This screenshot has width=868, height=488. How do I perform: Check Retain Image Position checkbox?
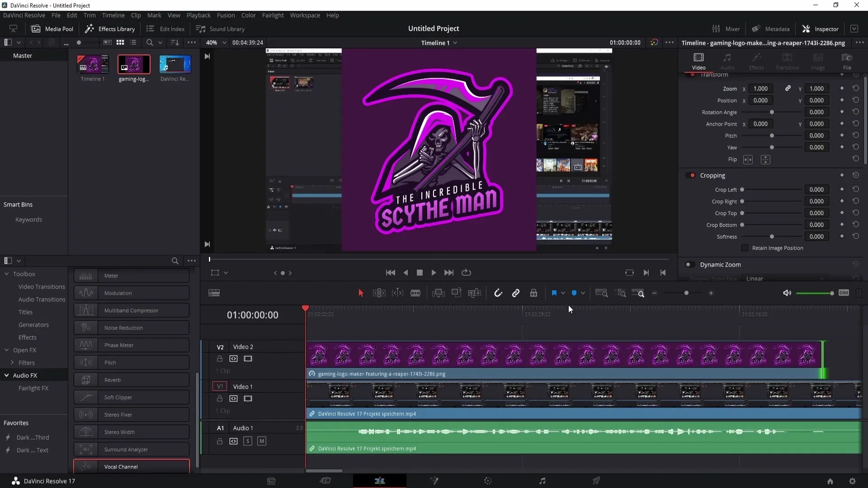[745, 248]
